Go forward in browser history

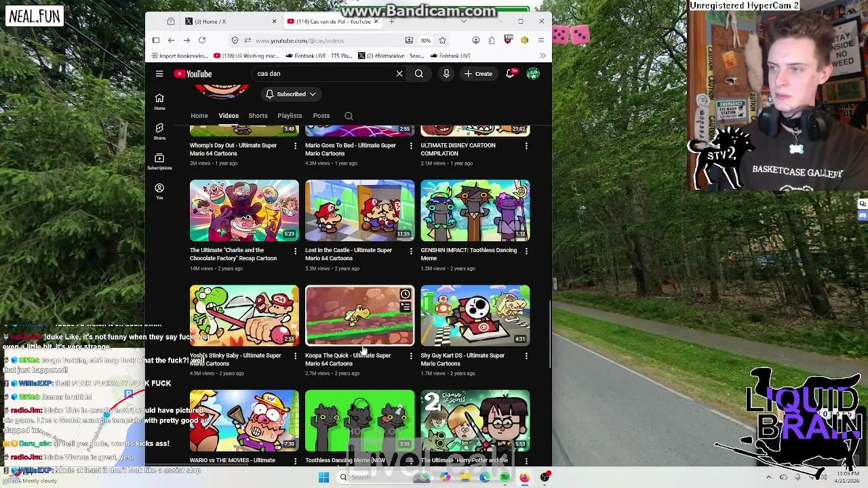pyautogui.click(x=186, y=41)
